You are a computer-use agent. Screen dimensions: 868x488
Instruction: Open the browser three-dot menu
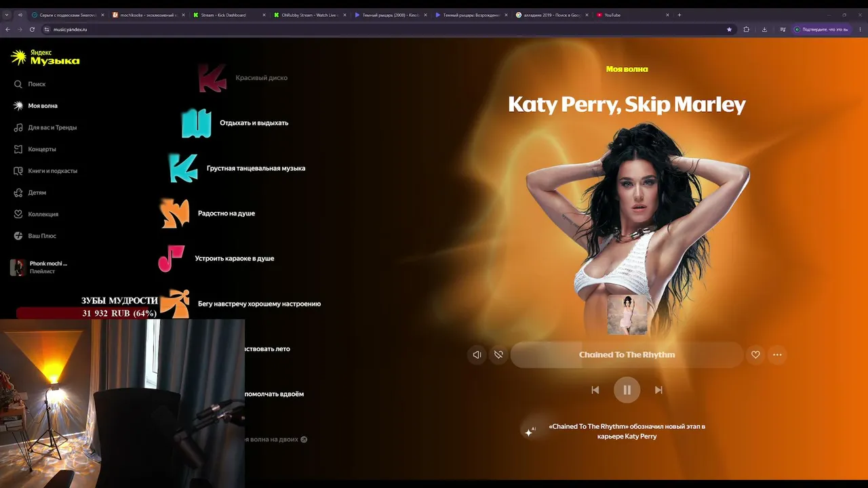pos(859,29)
